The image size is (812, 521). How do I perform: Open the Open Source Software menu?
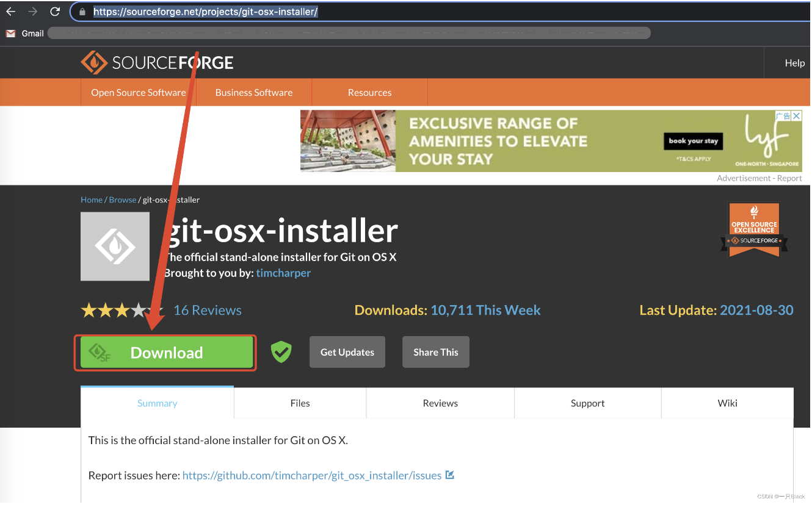click(x=139, y=92)
